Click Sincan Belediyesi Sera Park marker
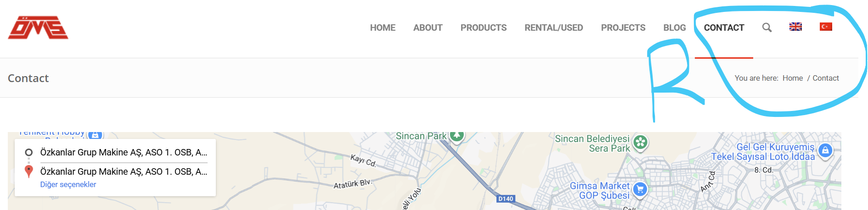 pyautogui.click(x=641, y=143)
